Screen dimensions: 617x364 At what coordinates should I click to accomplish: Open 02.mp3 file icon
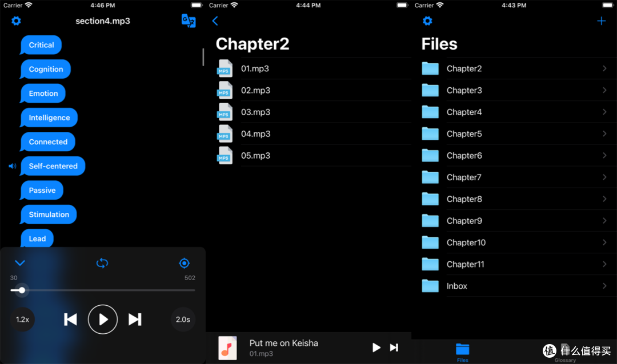[x=225, y=90]
